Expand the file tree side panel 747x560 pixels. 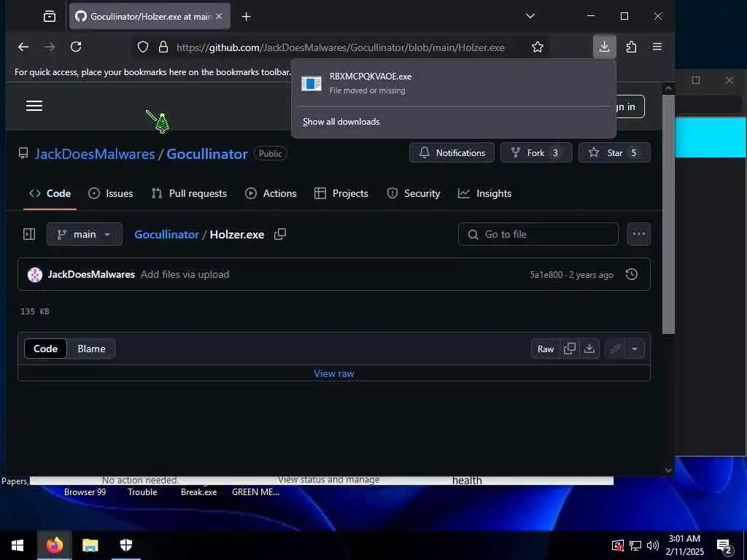point(29,234)
